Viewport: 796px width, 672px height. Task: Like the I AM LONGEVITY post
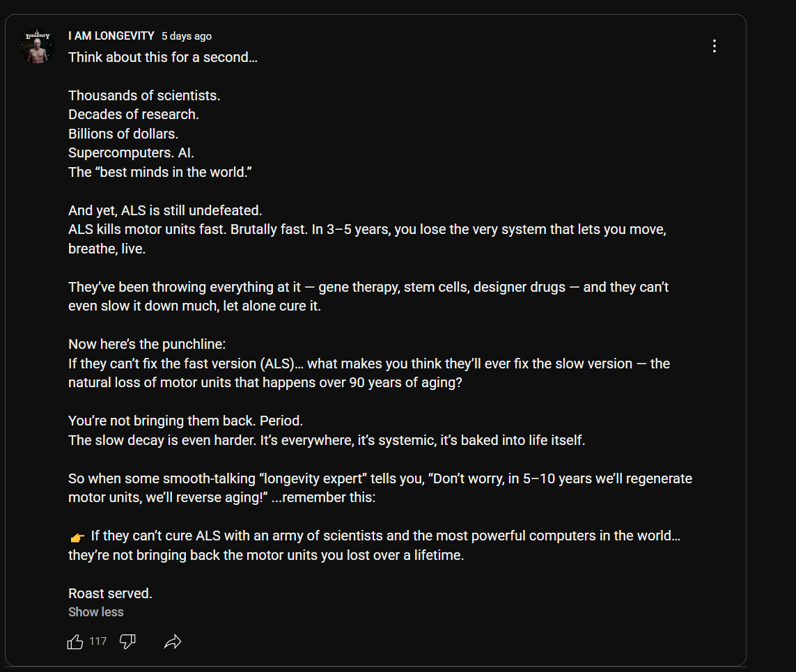(x=75, y=642)
